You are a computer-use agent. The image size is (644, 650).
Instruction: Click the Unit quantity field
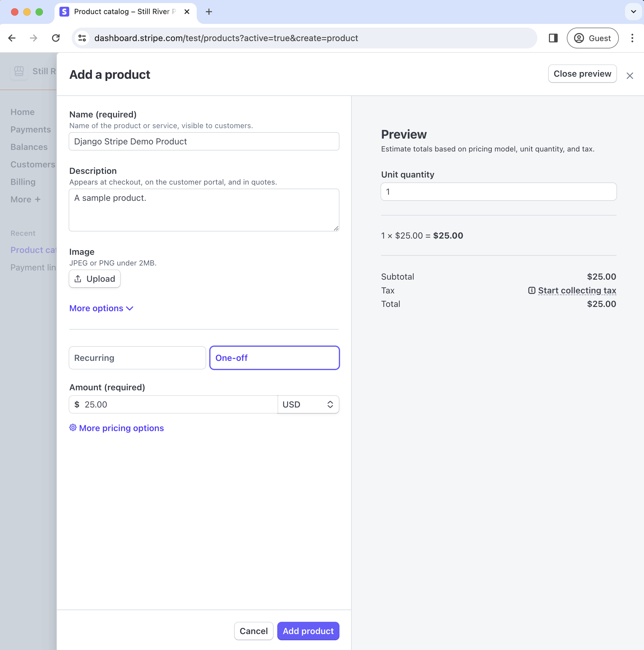pyautogui.click(x=498, y=192)
